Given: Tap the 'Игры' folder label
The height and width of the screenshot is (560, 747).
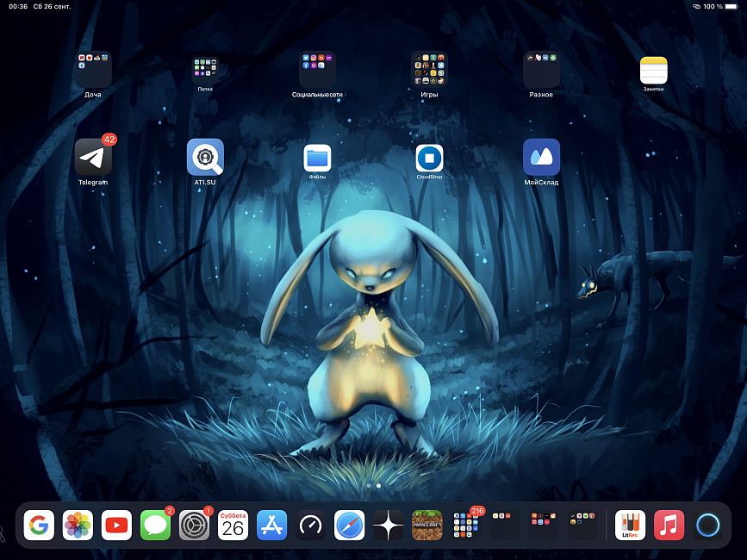Looking at the screenshot, I should pos(429,95).
